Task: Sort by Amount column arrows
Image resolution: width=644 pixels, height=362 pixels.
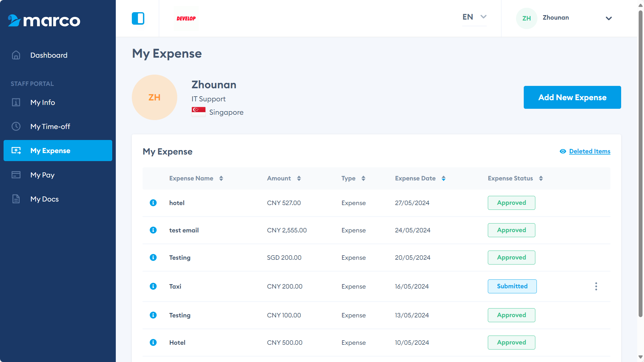Action: 299,178
